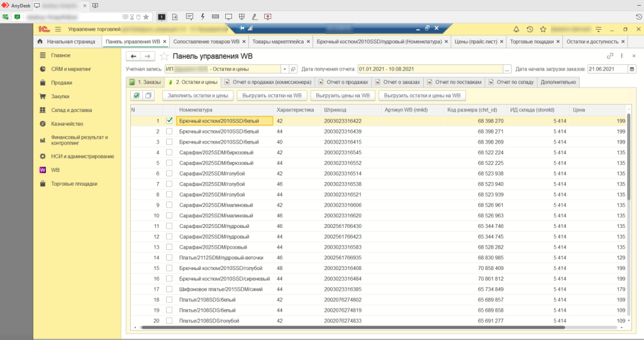644x340 pixels.
Task: Tick the checkbox in row 5
Action: click(x=169, y=162)
